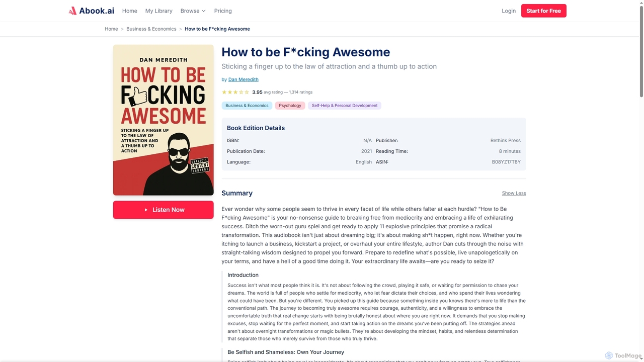Go to the Pricing page
This screenshot has height=362, width=644.
[x=223, y=11]
